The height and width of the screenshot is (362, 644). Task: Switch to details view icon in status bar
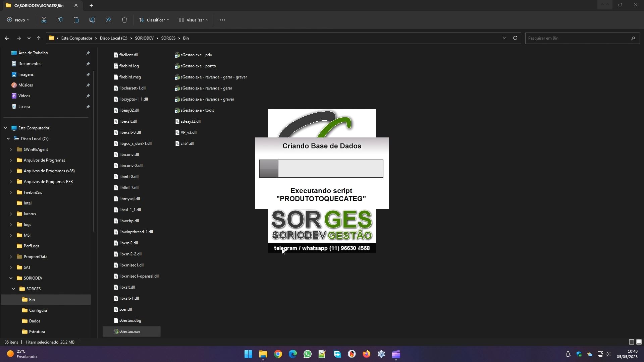point(631,342)
